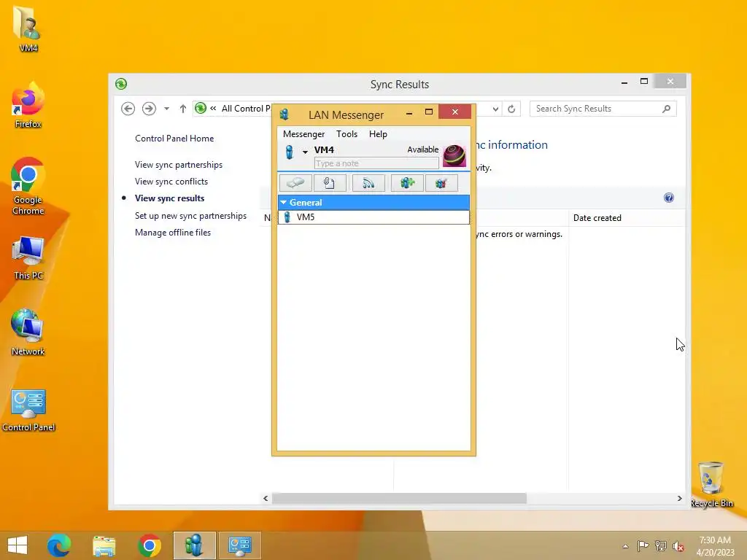Open Manage offline files link

pos(173,233)
